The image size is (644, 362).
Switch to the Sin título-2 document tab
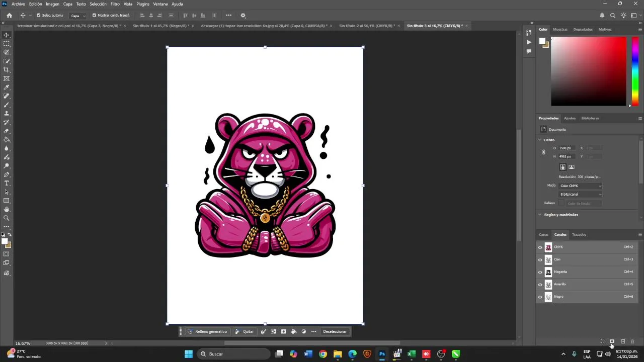click(367, 26)
